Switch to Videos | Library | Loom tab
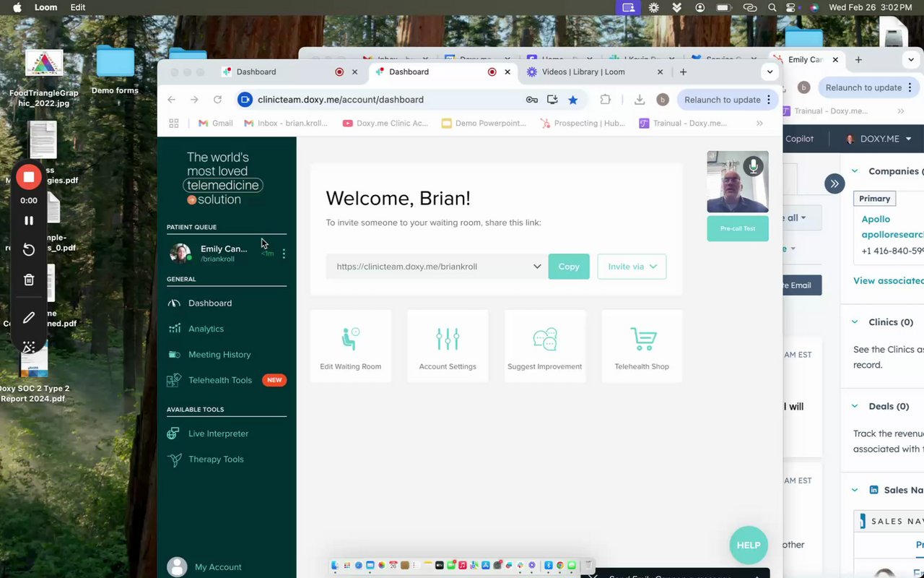Image resolution: width=924 pixels, height=578 pixels. click(x=583, y=72)
